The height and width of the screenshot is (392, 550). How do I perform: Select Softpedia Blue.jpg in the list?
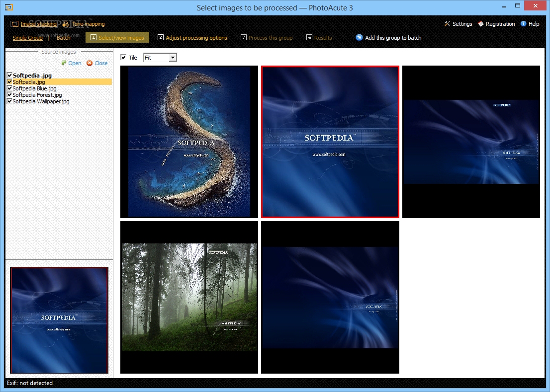click(34, 88)
